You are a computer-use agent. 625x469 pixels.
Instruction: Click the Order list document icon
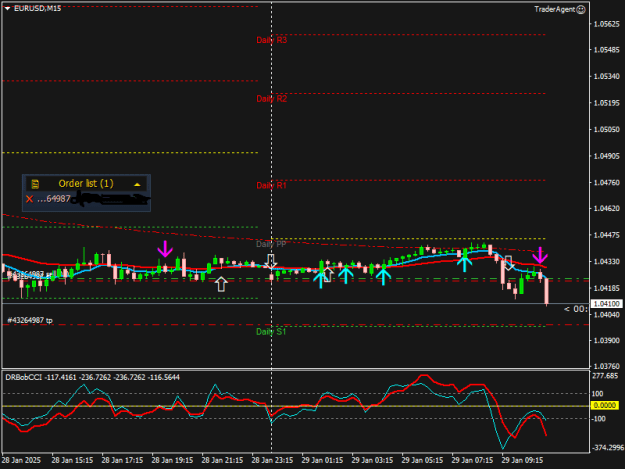pyautogui.click(x=35, y=184)
